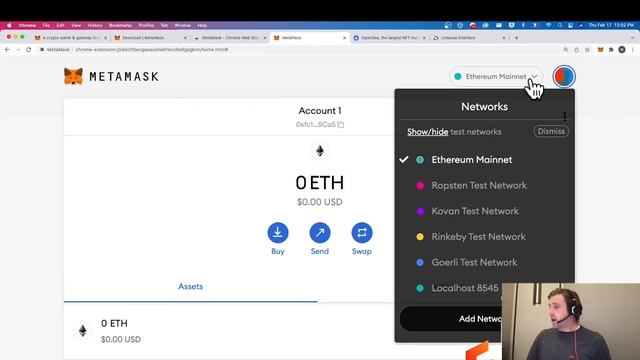The height and width of the screenshot is (360, 640).
Task: Click the checkmark beside Ethereum Mainnet
Action: (x=404, y=160)
